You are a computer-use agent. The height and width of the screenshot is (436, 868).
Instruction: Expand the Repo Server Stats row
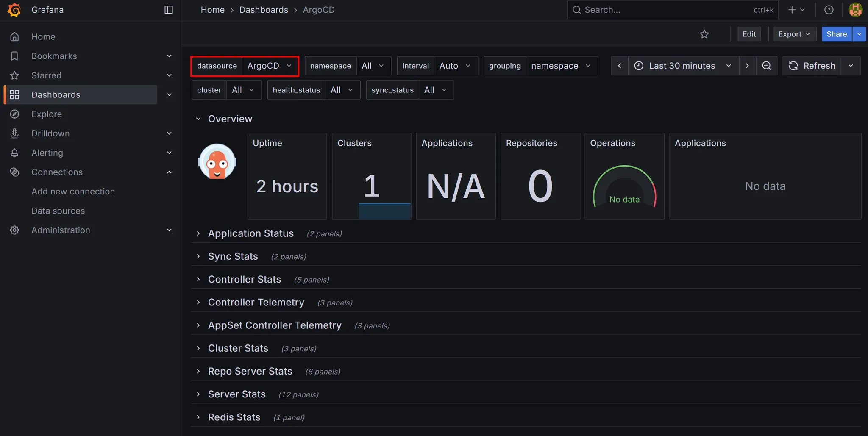tap(198, 371)
